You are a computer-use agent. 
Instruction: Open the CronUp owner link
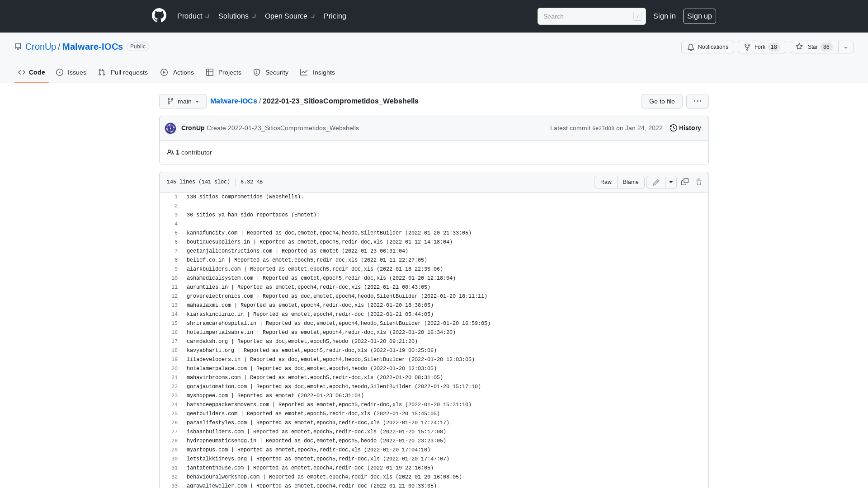coord(41,47)
